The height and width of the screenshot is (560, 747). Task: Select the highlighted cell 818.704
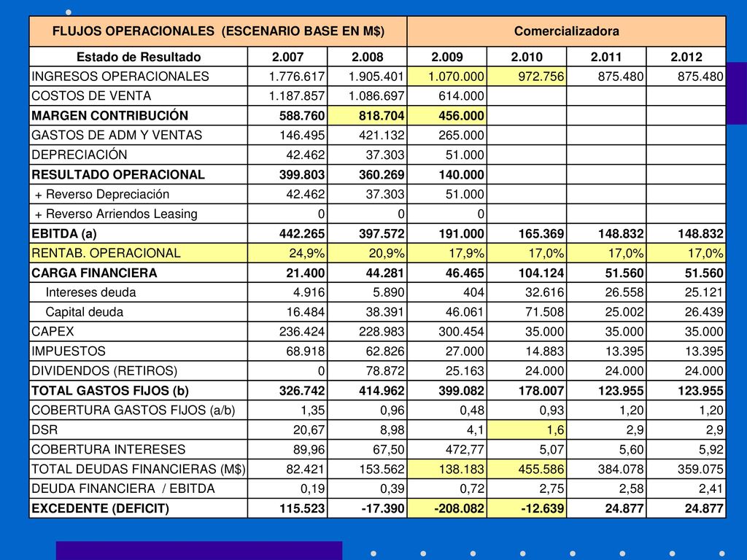[368, 116]
